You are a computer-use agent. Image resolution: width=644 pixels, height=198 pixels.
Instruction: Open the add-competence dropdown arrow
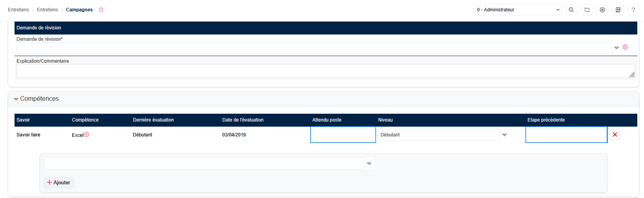tap(369, 163)
